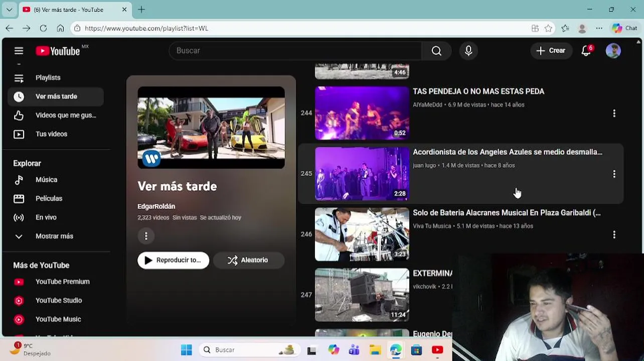This screenshot has height=361, width=644.
Task: Open options menu for Acordionista video
Action: click(x=614, y=174)
